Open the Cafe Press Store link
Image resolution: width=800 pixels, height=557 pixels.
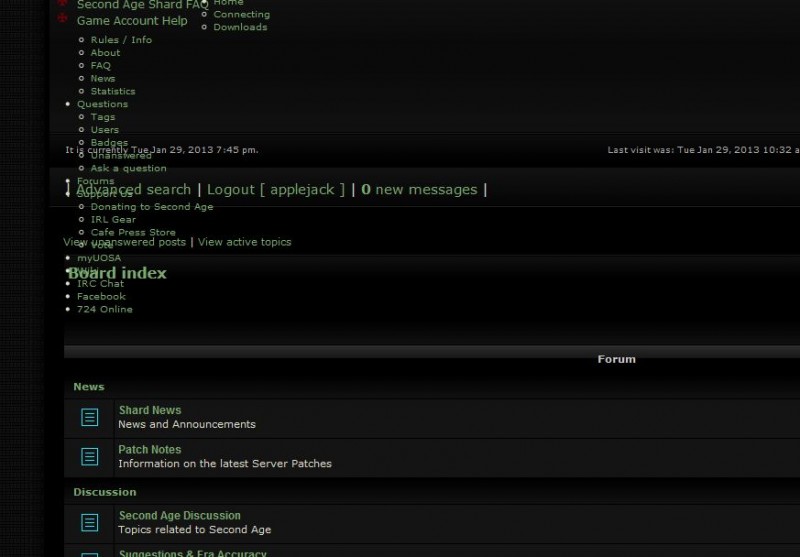(133, 232)
